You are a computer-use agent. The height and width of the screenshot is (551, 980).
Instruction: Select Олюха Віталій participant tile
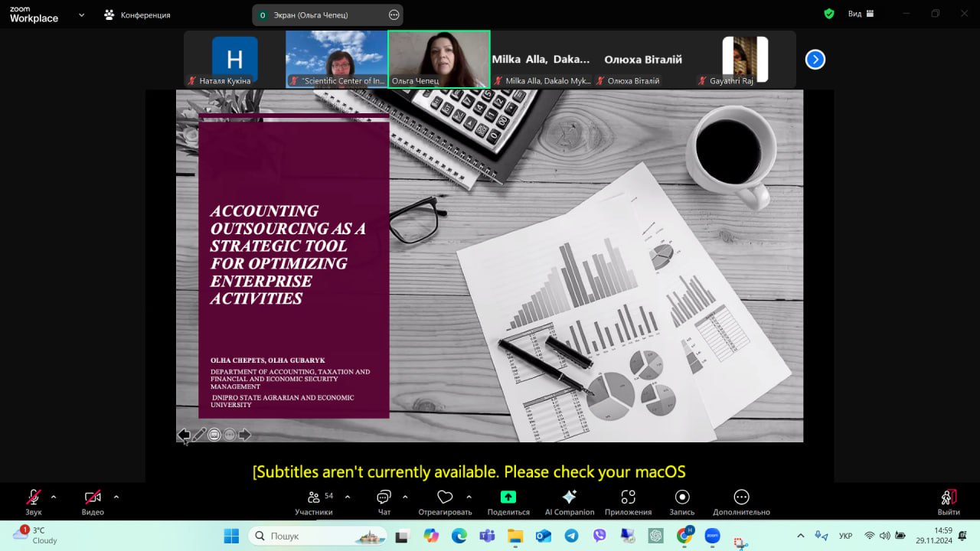643,60
